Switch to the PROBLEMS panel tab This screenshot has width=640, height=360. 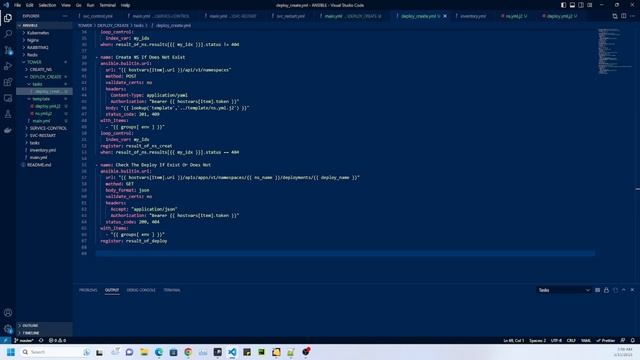coord(88,290)
